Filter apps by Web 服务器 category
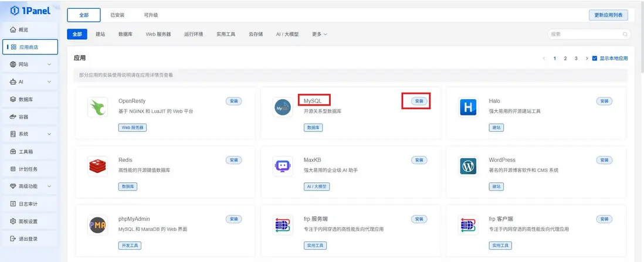 pyautogui.click(x=158, y=34)
